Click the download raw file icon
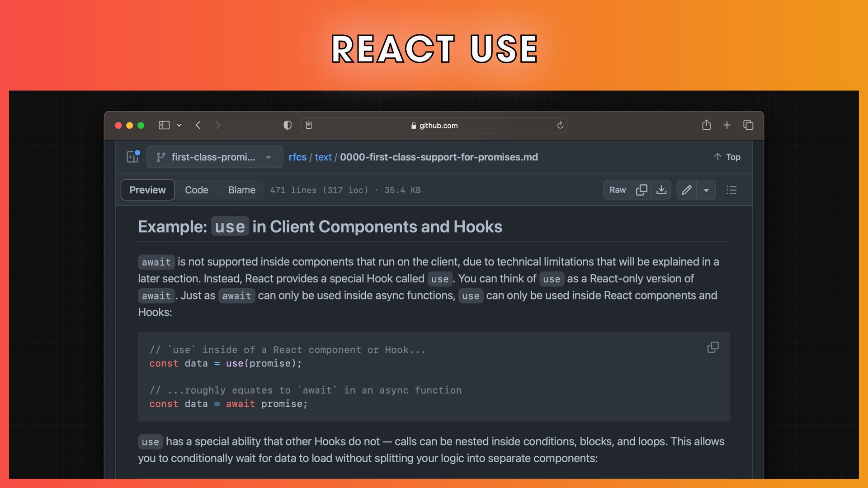The image size is (868, 488). (x=661, y=190)
